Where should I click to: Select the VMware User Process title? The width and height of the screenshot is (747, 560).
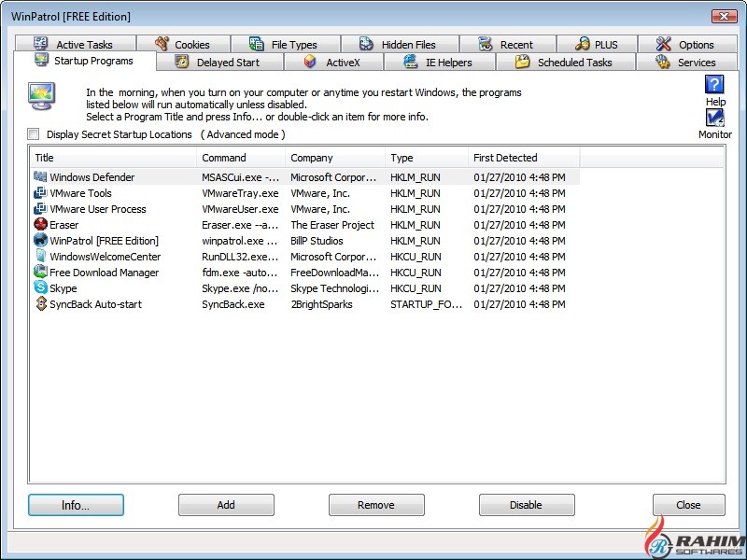98,208
